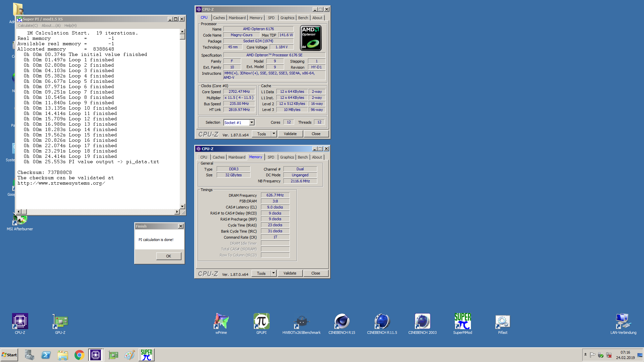The image size is (644, 362).
Task: Open Google Chrome from the taskbar
Action: tap(79, 355)
